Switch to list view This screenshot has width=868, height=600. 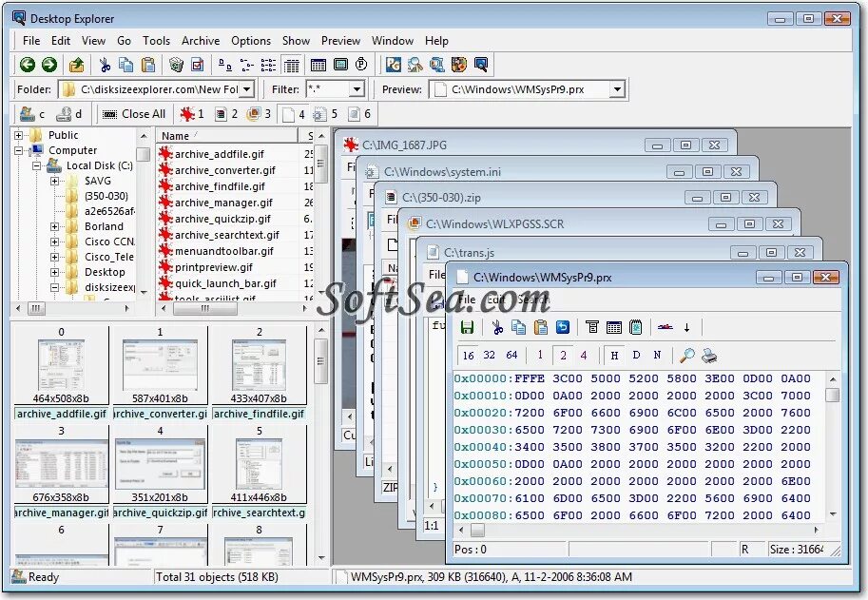[x=268, y=65]
